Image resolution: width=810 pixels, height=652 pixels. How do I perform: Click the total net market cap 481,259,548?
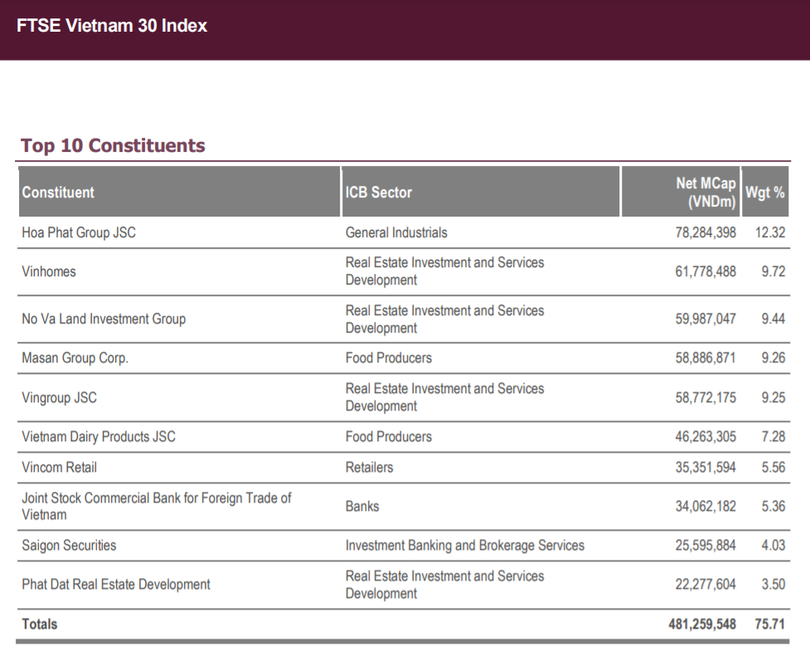702,624
